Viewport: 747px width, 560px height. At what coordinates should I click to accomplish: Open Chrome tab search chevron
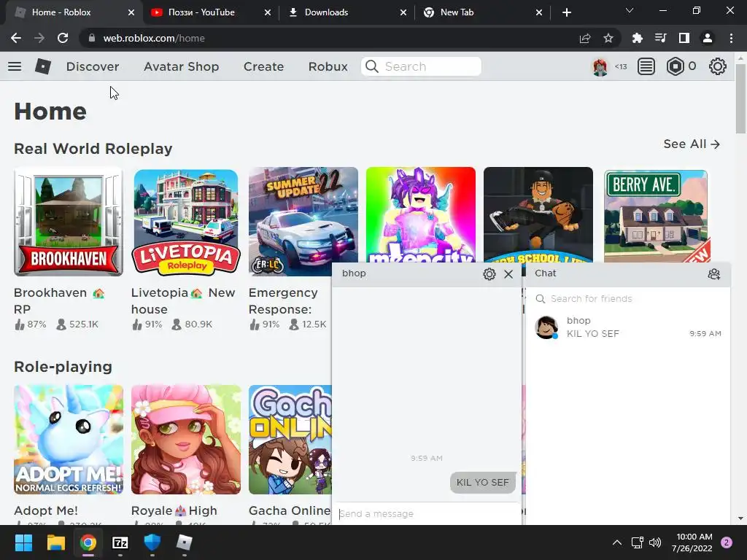click(630, 10)
